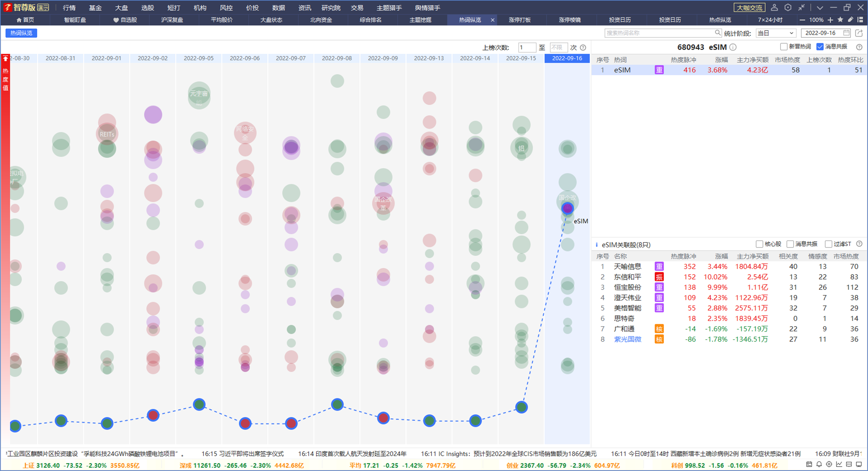Viewport: 868px width, 471px height.
Task: Open the user account profile icon
Action: [774, 8]
